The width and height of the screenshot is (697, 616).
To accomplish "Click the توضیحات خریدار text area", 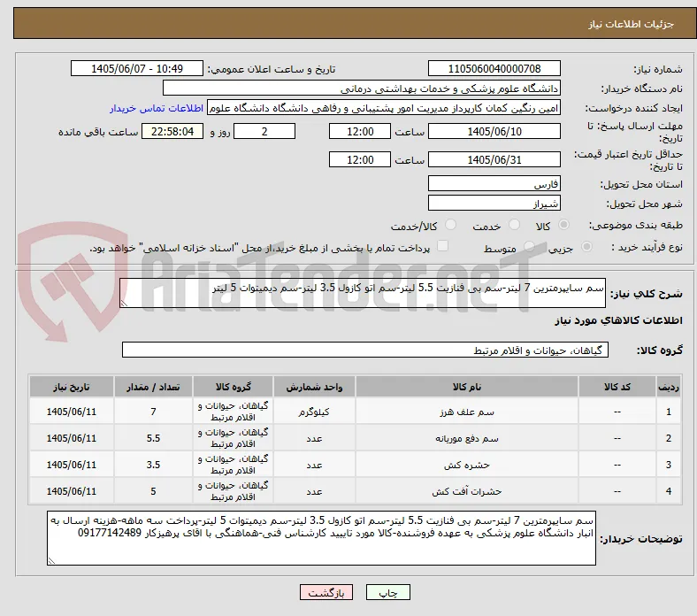I will coord(321,538).
